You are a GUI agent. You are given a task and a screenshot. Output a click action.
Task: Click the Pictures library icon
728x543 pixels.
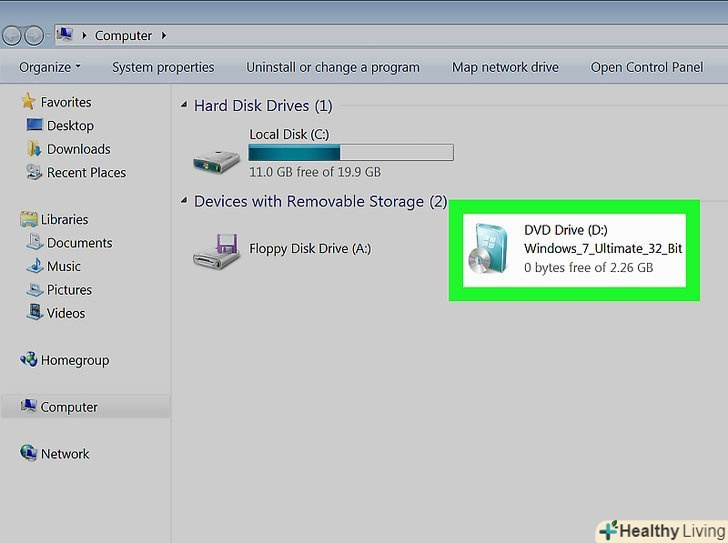tap(35, 290)
